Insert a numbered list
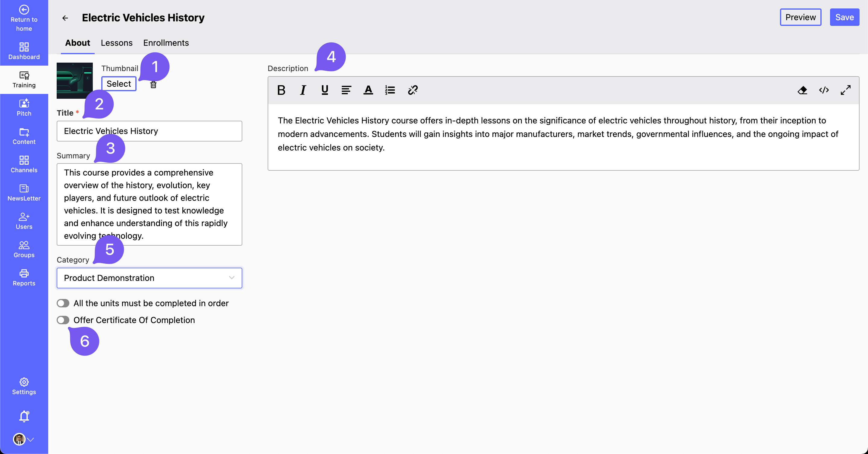 (390, 90)
